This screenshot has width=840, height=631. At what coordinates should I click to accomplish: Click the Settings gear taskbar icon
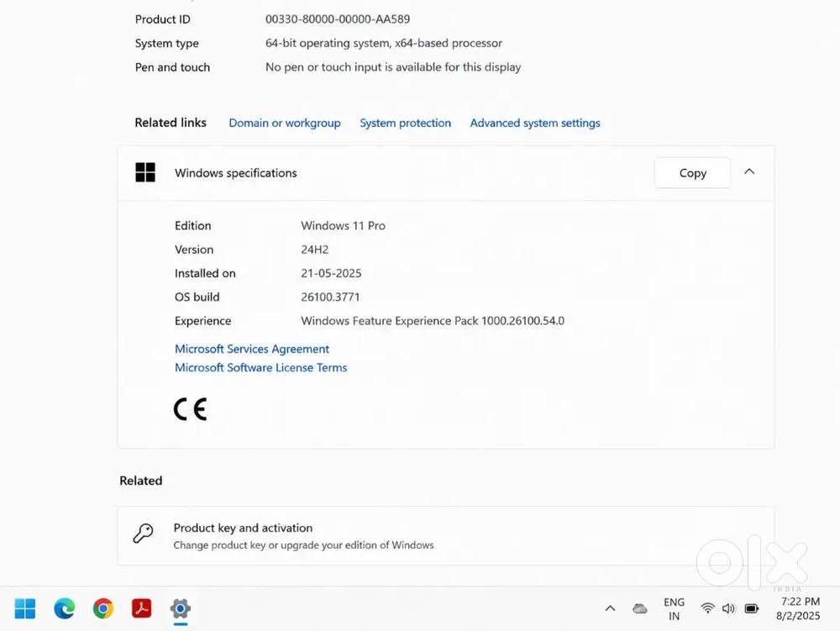[x=181, y=608]
